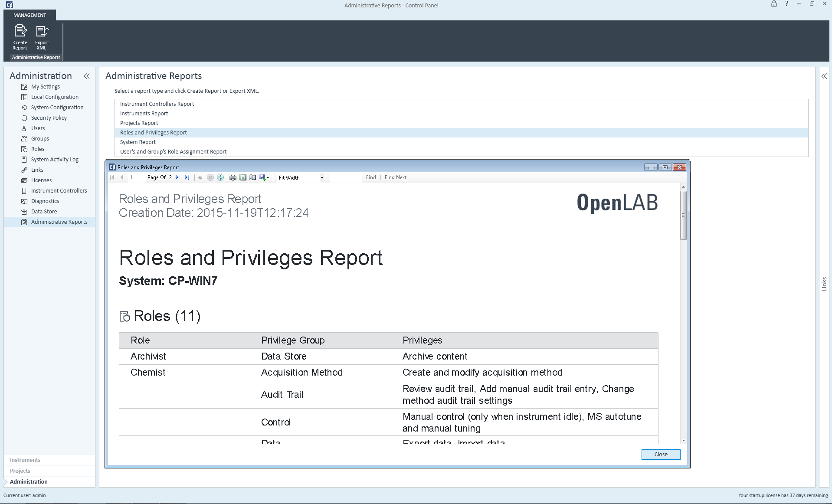Click the current page number field

coord(134,177)
